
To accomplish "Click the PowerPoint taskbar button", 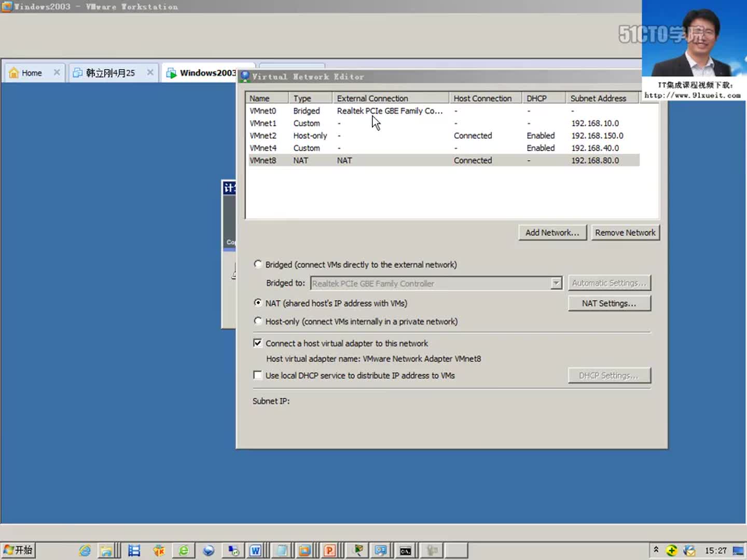I will [x=330, y=551].
